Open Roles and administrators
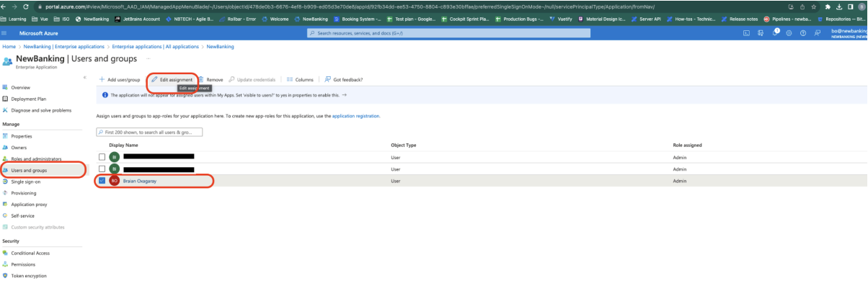Image resolution: width=868 pixels, height=281 pixels. pos(37,159)
